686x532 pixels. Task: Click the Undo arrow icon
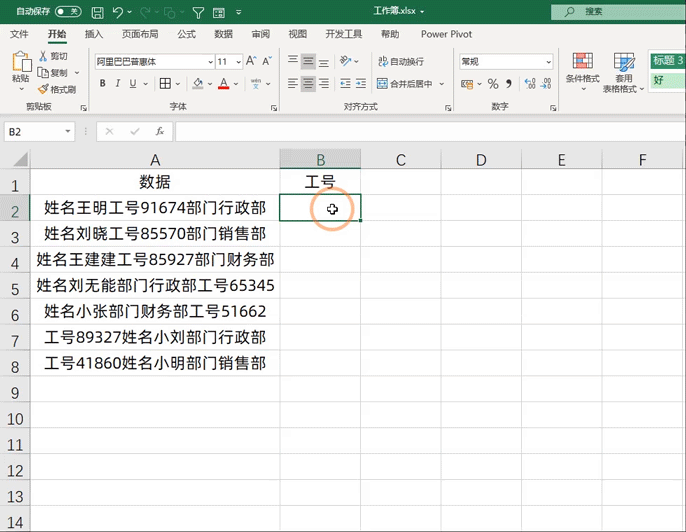[x=117, y=12]
